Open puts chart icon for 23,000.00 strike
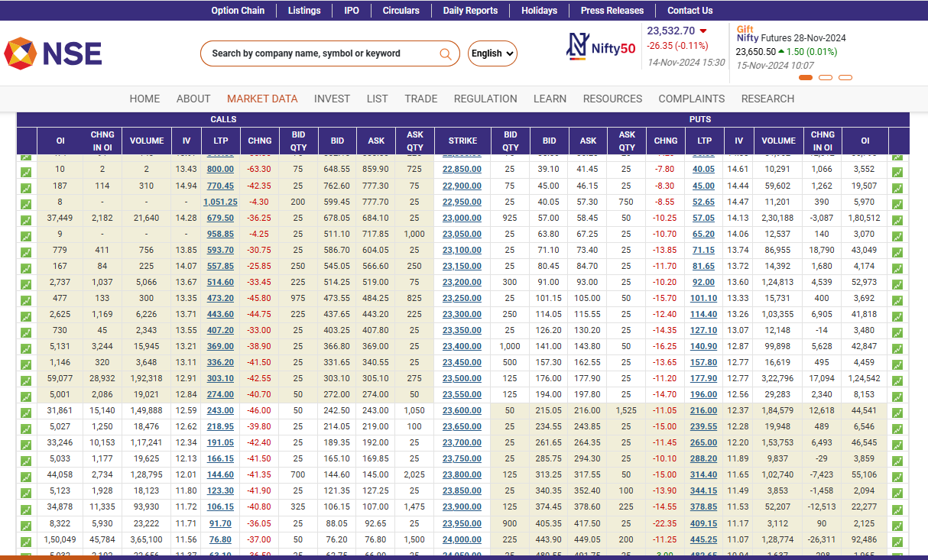Screen dimensions: 928x560 [x=897, y=220]
